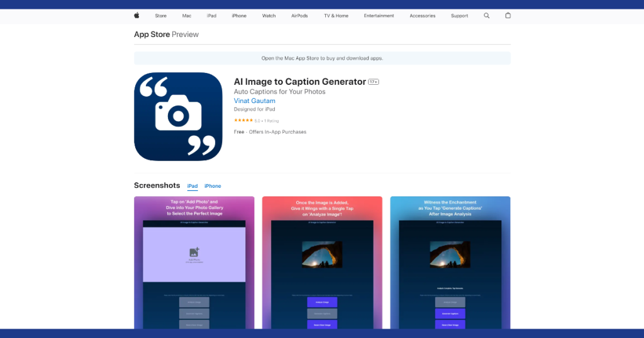The image size is (644, 338).
Task: Open the 'Generate Captions' blue screenshot
Action: coord(450,263)
